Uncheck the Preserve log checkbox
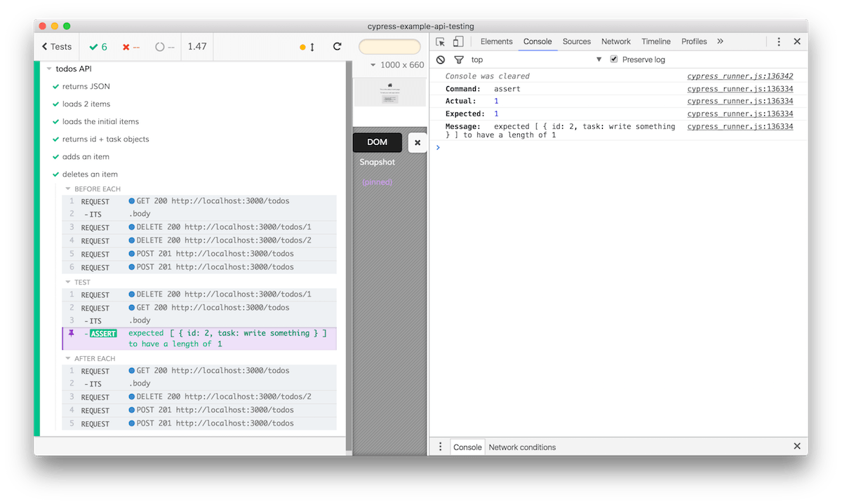 (x=614, y=60)
